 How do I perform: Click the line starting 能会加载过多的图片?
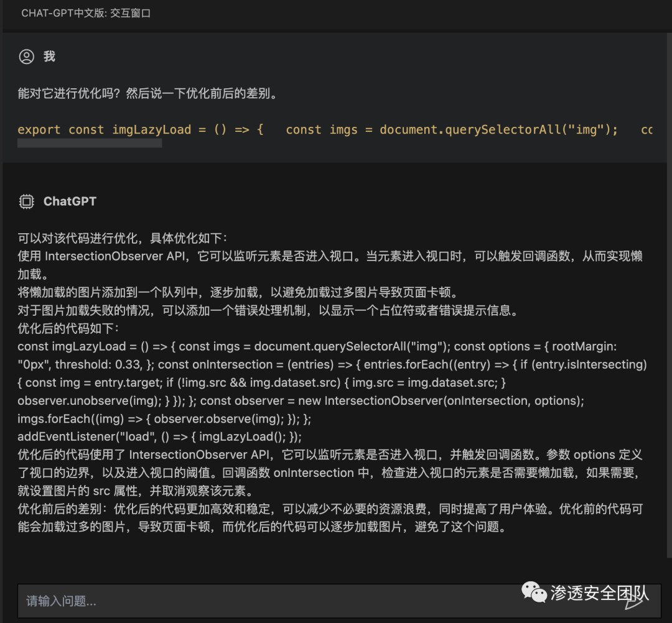tap(263, 527)
